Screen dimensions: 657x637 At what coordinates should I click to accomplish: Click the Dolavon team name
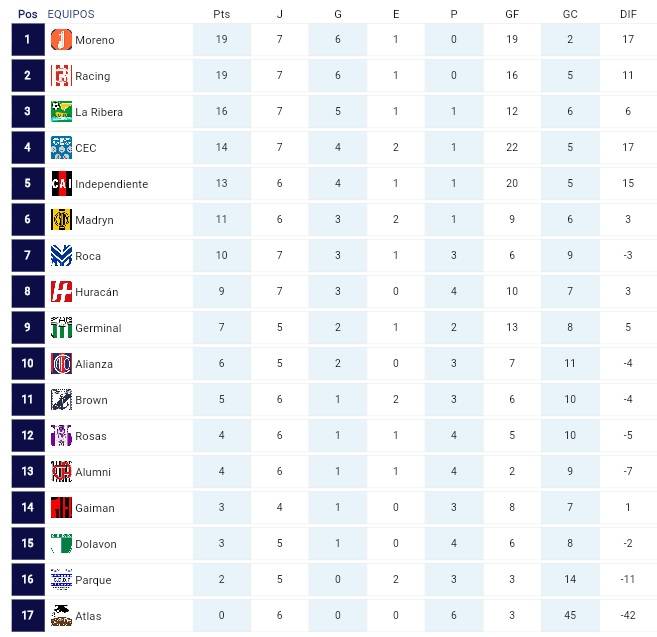click(x=96, y=544)
